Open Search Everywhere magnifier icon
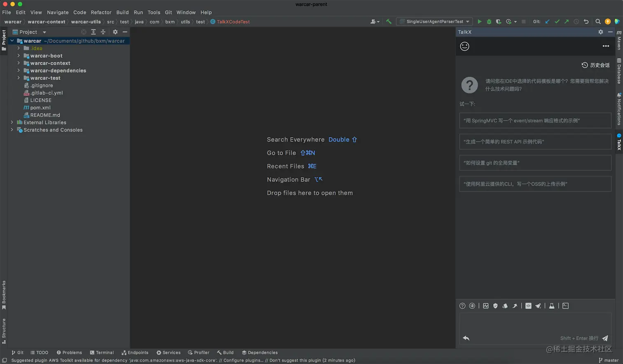Image resolution: width=623 pixels, height=364 pixels. pos(598,21)
